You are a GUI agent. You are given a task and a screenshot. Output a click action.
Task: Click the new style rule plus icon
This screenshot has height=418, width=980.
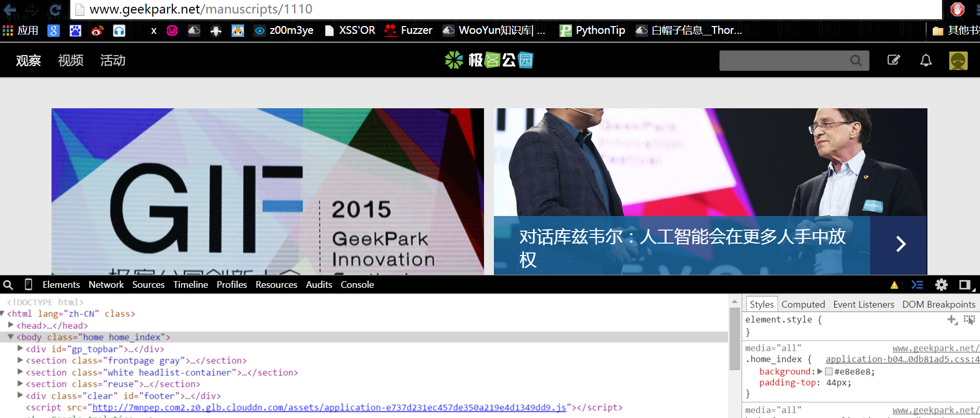952,320
